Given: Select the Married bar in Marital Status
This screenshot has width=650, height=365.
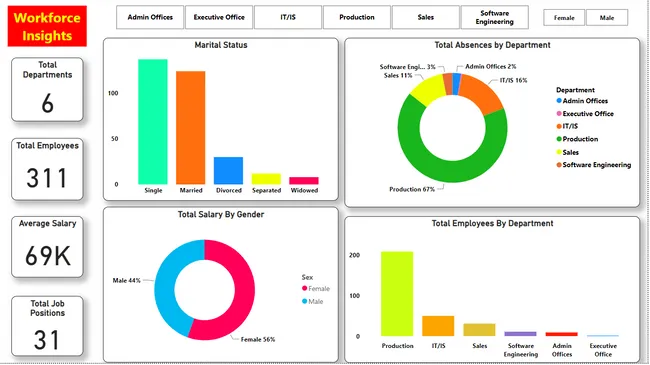Looking at the screenshot, I should [x=191, y=128].
